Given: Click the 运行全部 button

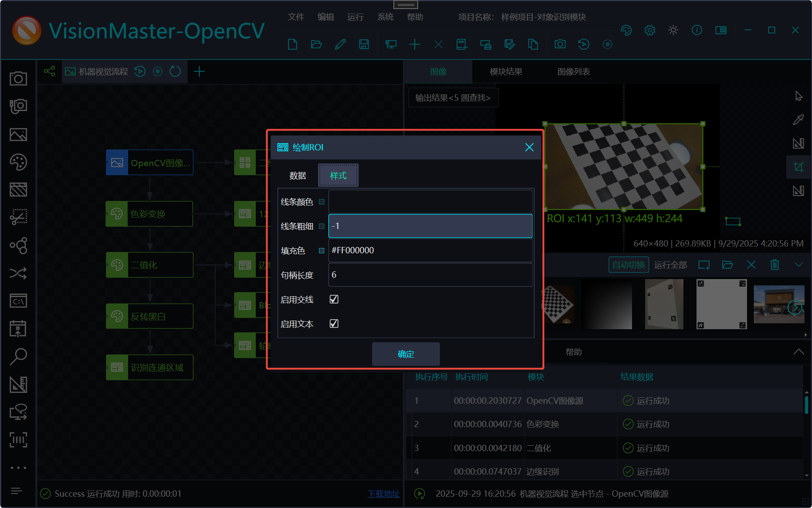Looking at the screenshot, I should point(671,265).
